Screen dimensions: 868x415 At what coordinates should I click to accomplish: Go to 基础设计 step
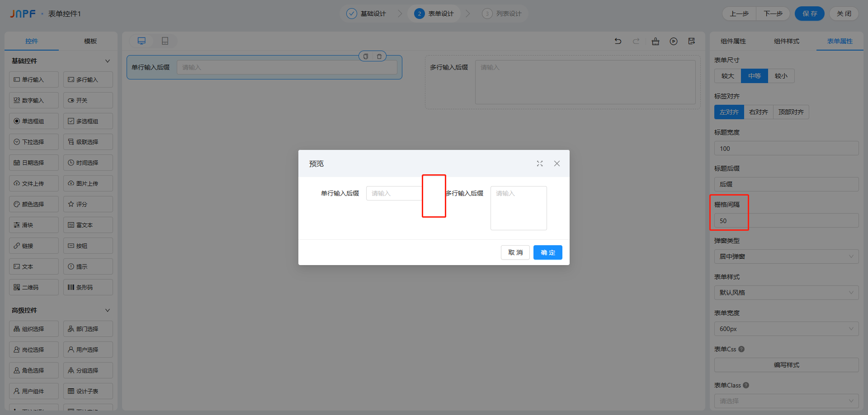366,14
